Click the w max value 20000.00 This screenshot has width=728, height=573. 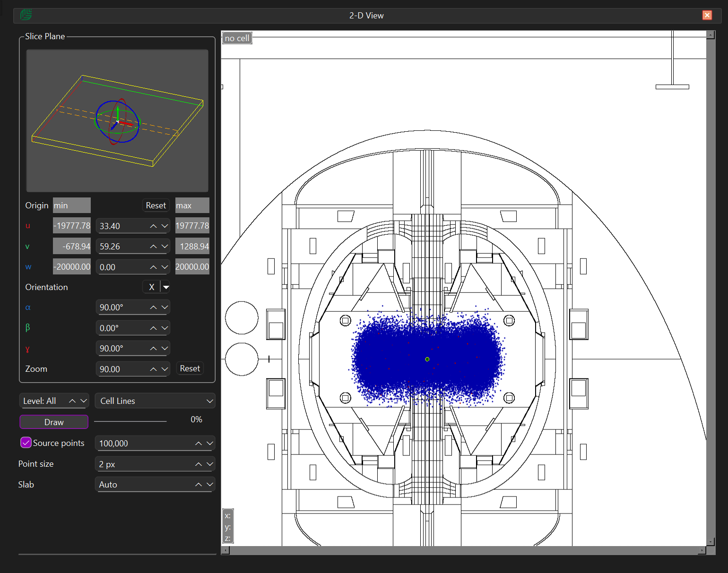point(192,267)
